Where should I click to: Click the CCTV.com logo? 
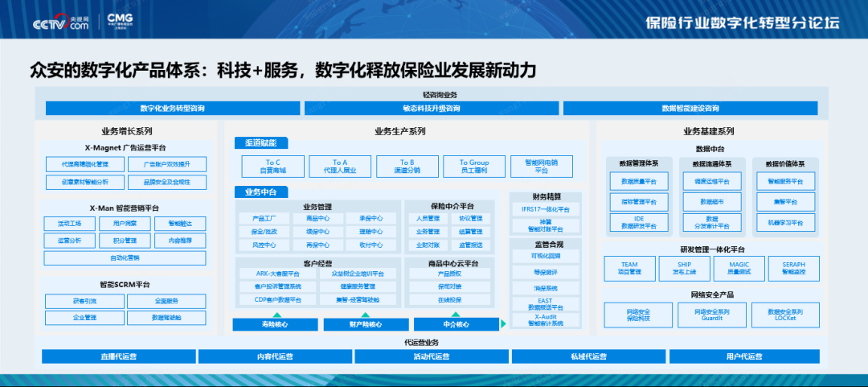pos(61,23)
